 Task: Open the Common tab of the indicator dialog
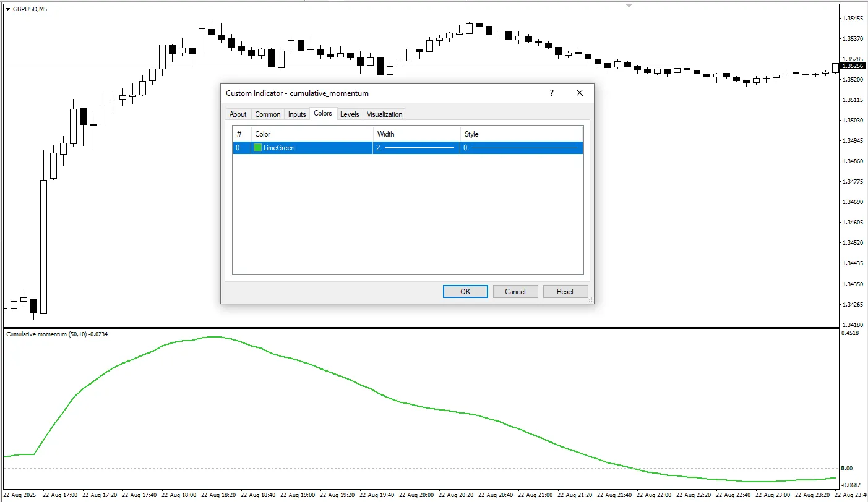(x=267, y=114)
